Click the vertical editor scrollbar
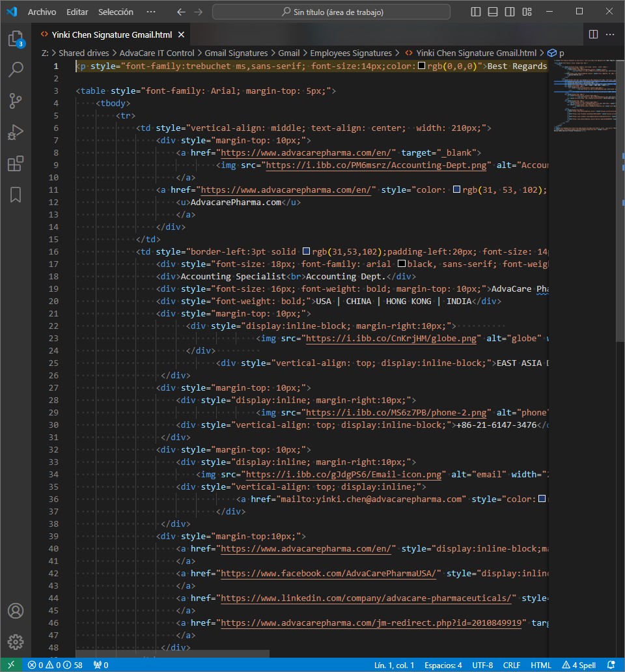 point(620,201)
